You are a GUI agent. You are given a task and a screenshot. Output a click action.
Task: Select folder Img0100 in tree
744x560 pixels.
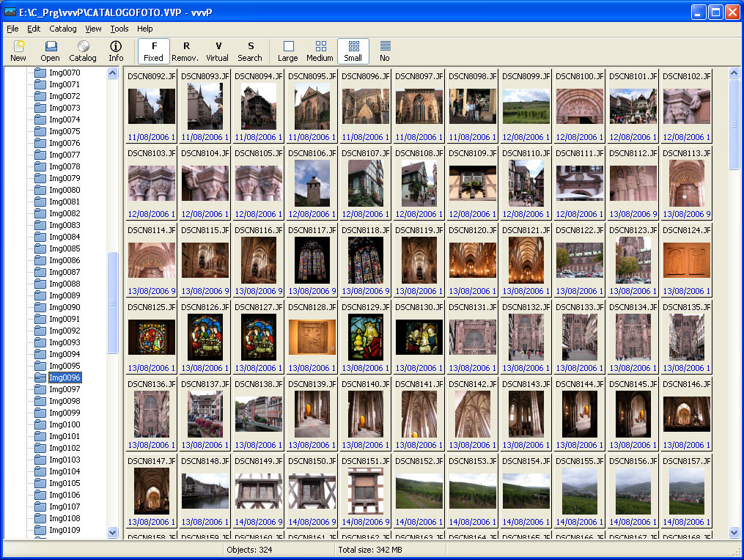65,424
